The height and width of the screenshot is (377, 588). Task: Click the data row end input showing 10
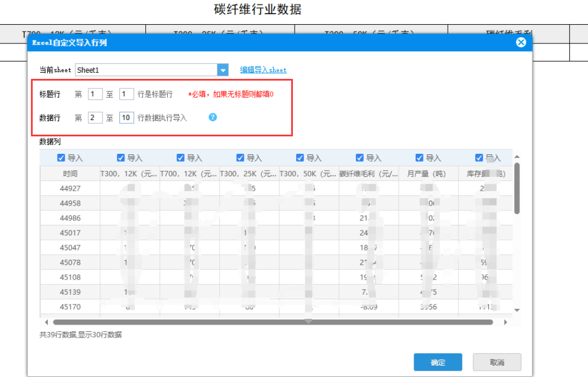126,118
